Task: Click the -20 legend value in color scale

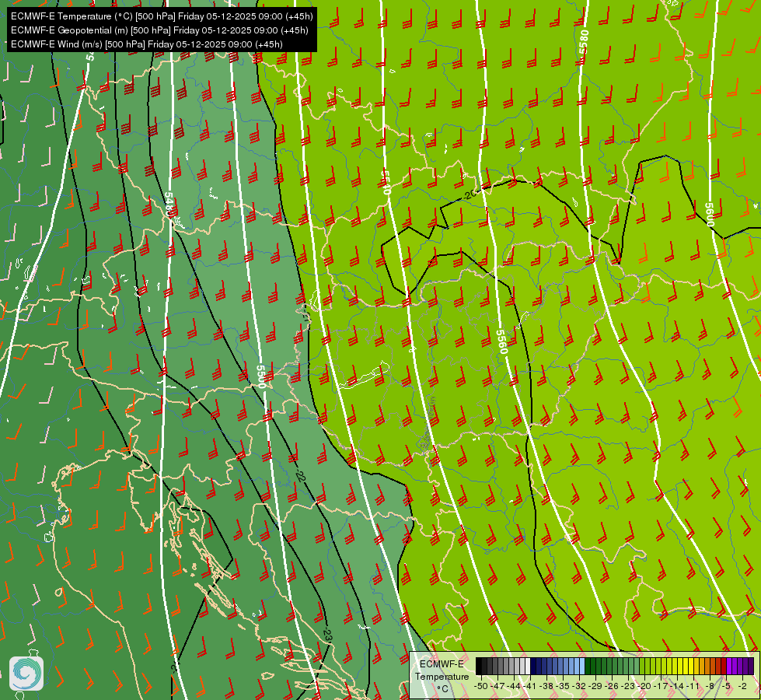Action: point(644,686)
